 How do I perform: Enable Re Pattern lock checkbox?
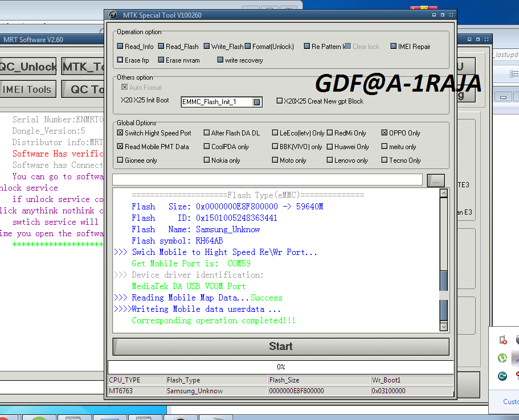pos(307,46)
